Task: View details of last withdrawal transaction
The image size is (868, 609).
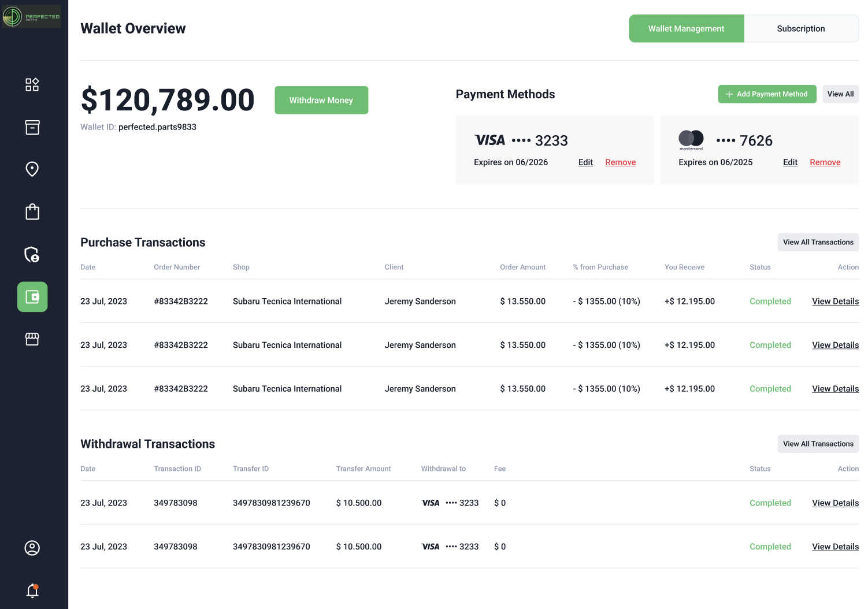Action: [835, 547]
